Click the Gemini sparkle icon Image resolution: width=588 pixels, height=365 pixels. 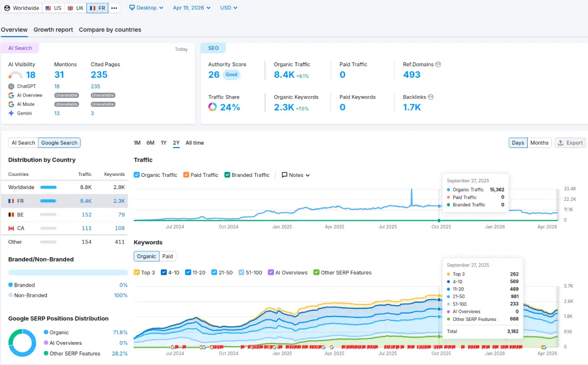(x=11, y=113)
